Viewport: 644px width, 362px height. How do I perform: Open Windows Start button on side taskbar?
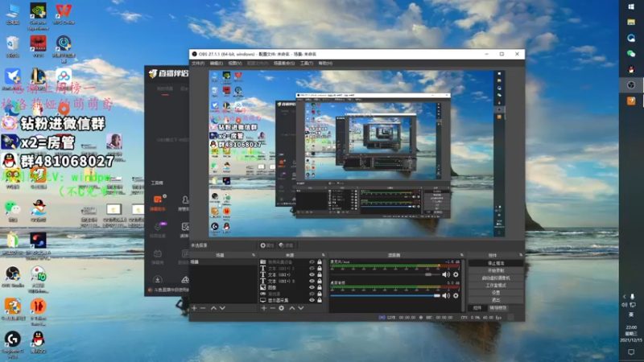[631, 7]
